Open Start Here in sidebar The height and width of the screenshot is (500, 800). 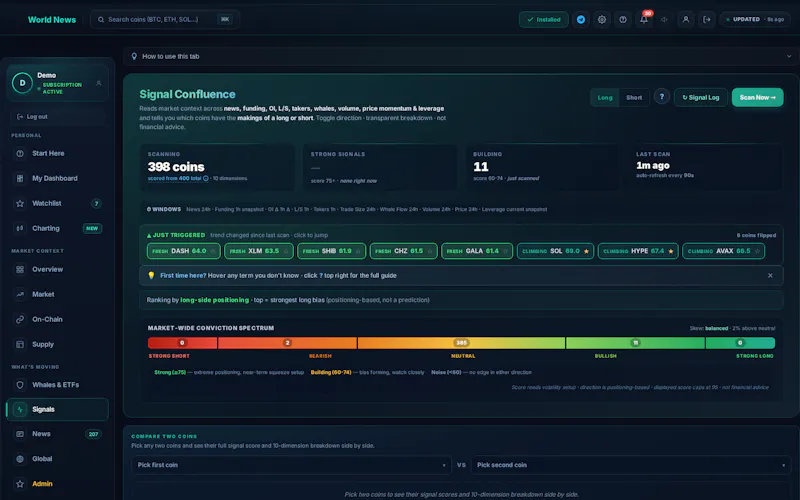pyautogui.click(x=57, y=153)
